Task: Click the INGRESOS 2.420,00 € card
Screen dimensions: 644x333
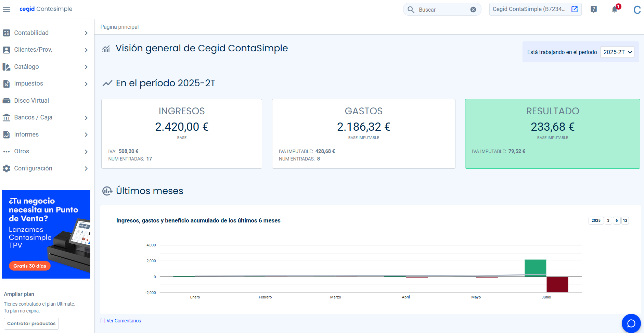Action: (x=182, y=134)
